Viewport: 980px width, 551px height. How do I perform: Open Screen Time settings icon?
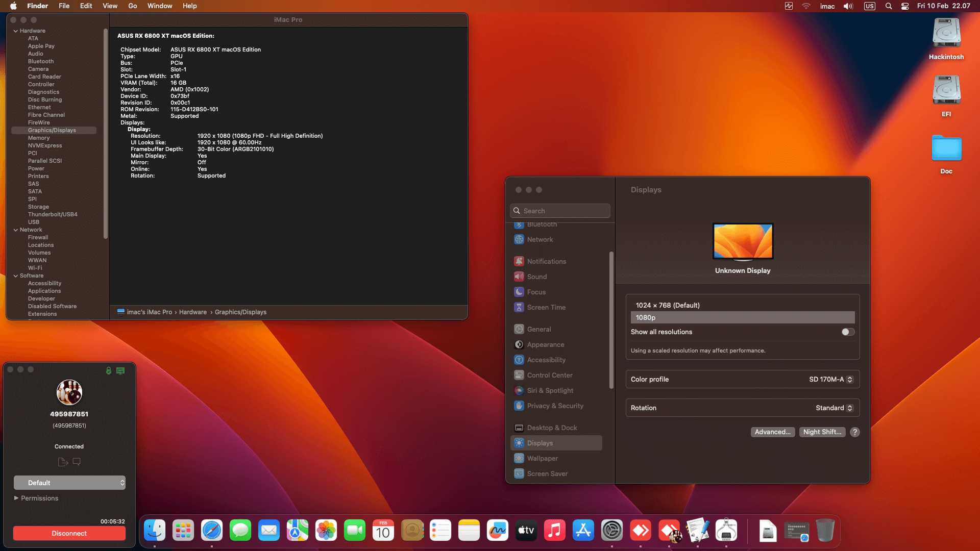pos(519,307)
